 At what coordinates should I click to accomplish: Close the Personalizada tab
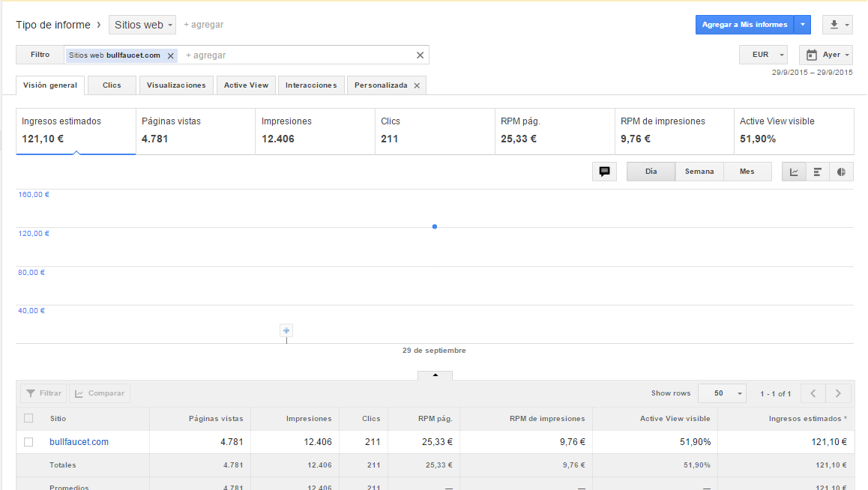417,85
